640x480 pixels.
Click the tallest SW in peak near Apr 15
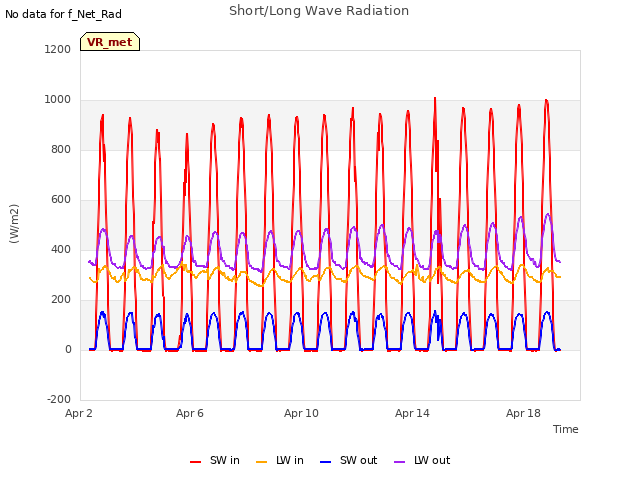[435, 98]
